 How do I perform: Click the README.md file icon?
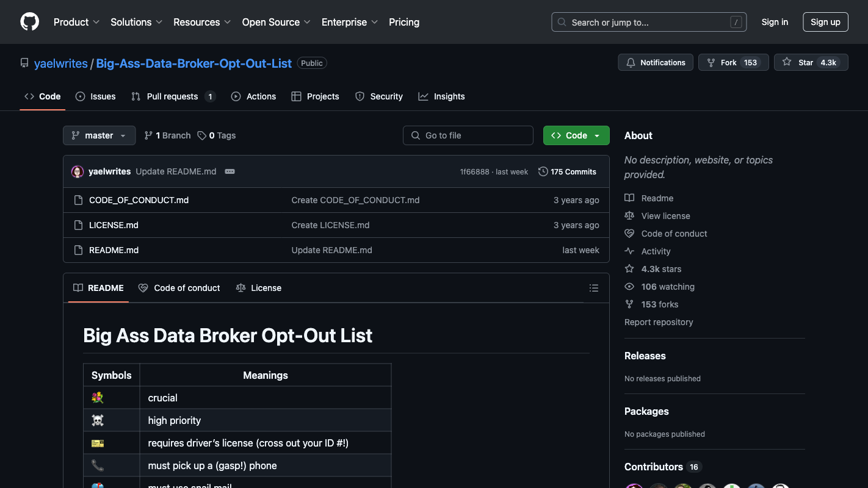[78, 250]
